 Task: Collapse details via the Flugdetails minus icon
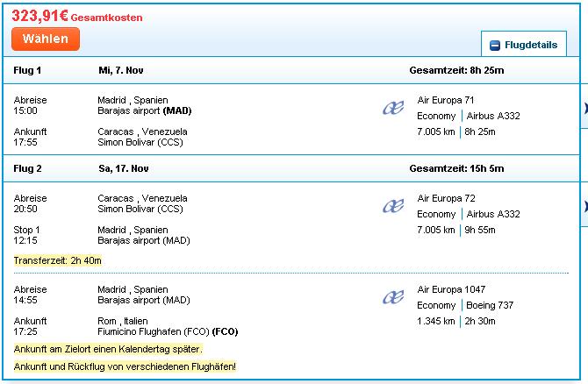(495, 46)
